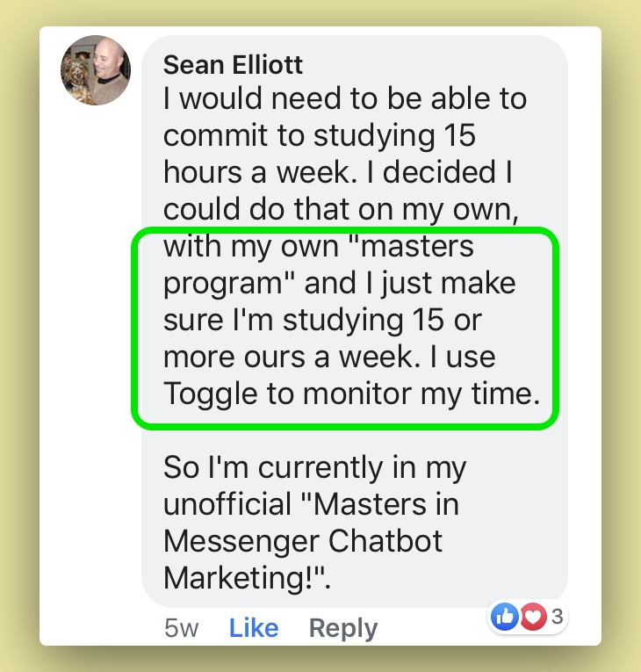Click the "hours a week. I decided I" line

pyautogui.click(x=338, y=173)
